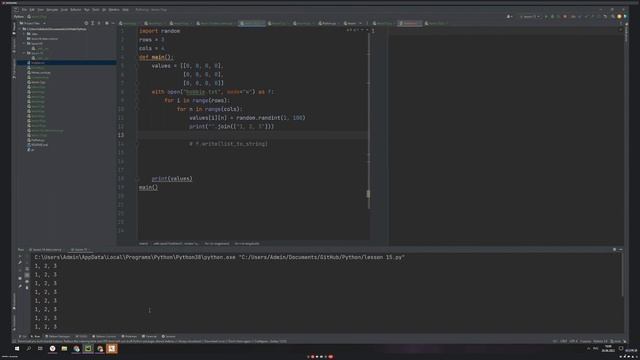Click the Debug bug icon in toolbar

click(552, 17)
